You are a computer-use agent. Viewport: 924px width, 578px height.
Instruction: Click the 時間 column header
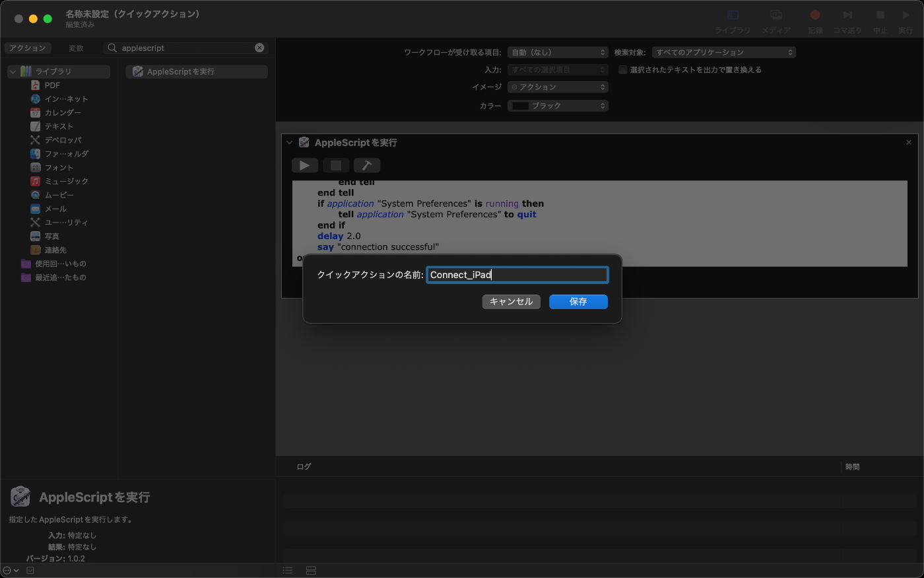[x=852, y=466]
